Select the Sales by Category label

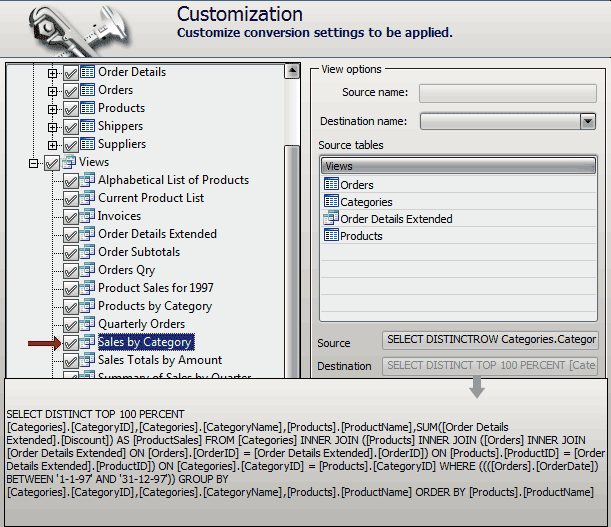coord(146,342)
